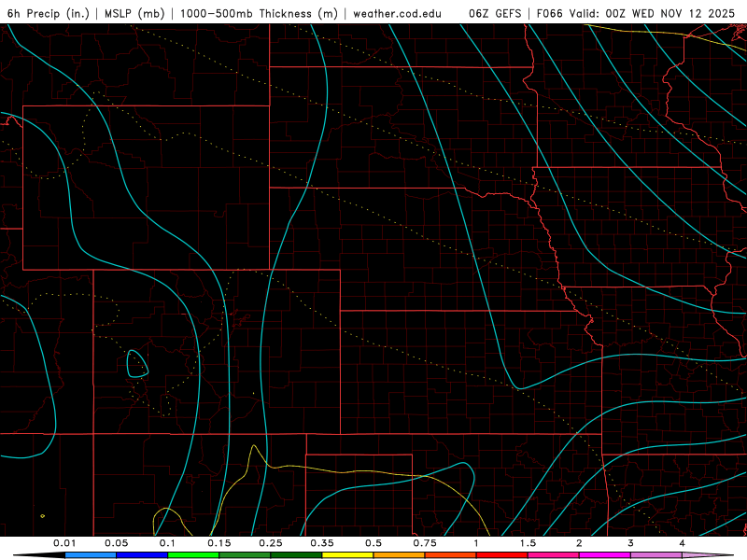Click the dark orange 0.75–1 legend swatch

coord(451,555)
